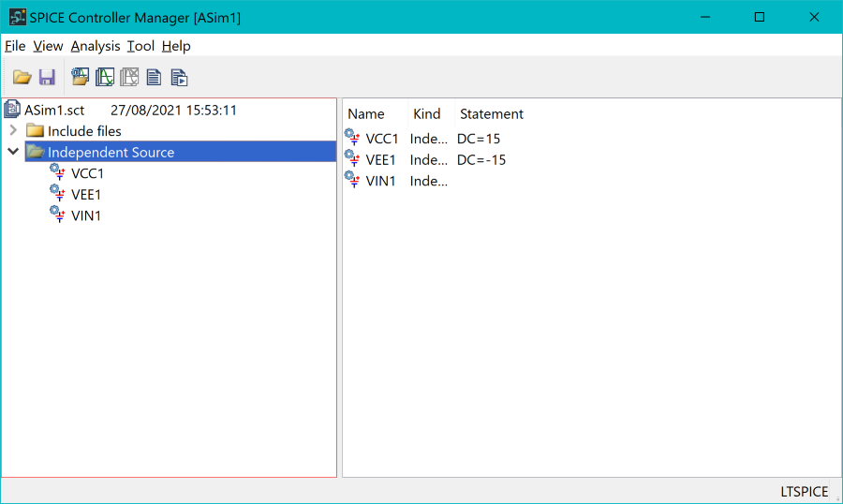
Task: Click the grayed-out waveform close icon
Action: (129, 77)
